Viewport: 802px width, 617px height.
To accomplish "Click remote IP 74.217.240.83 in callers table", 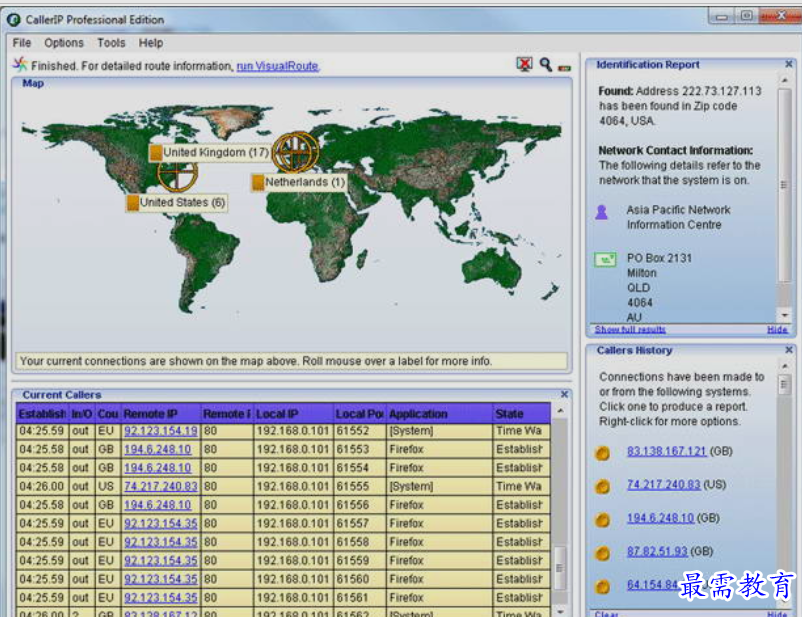I will pos(161,487).
